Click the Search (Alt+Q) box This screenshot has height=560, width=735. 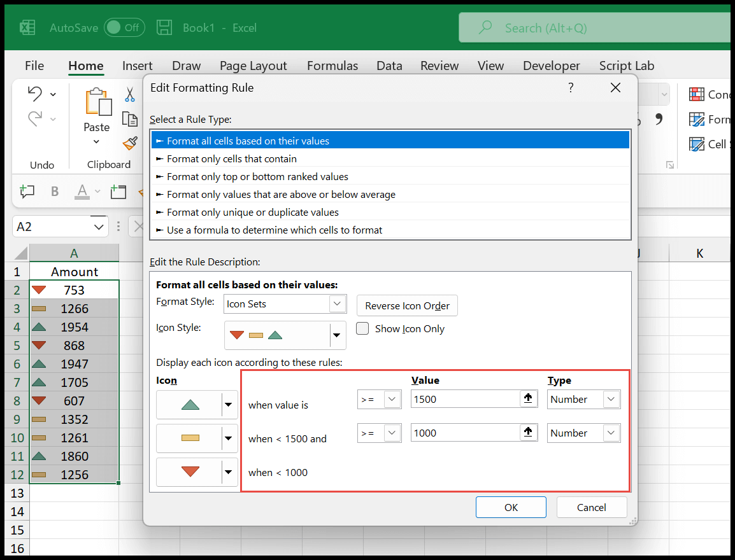click(x=594, y=28)
